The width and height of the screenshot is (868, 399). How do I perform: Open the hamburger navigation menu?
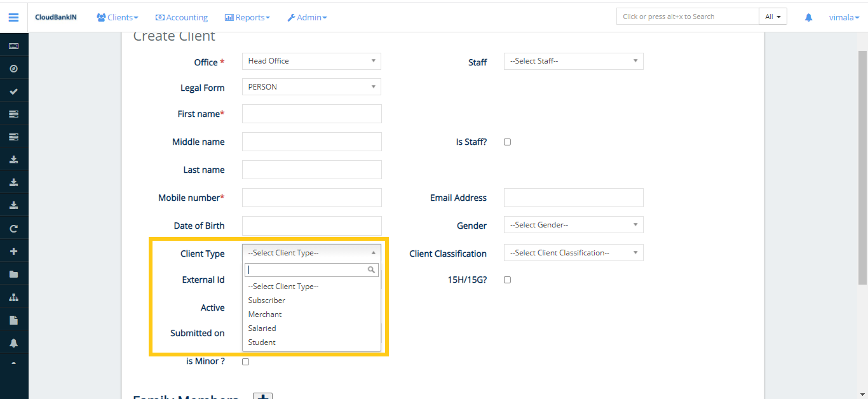pos(13,17)
